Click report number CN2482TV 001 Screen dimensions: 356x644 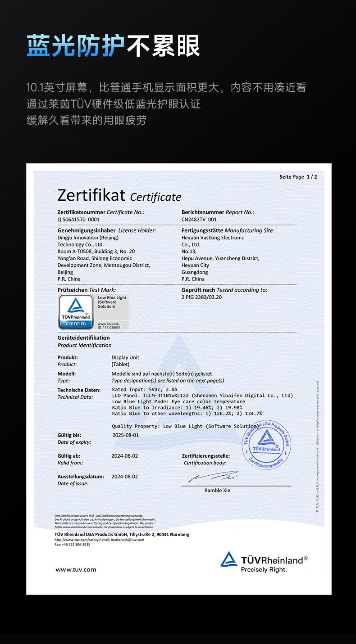[x=199, y=220]
